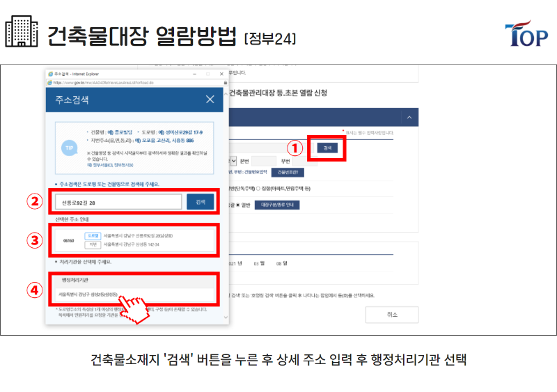Collapse the blue section header chevron

click(x=409, y=117)
